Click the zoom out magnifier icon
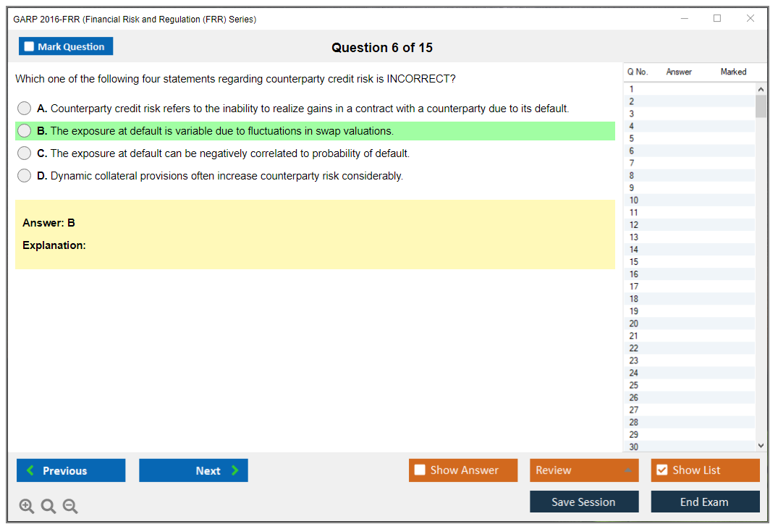The height and width of the screenshot is (532, 778). (70, 507)
